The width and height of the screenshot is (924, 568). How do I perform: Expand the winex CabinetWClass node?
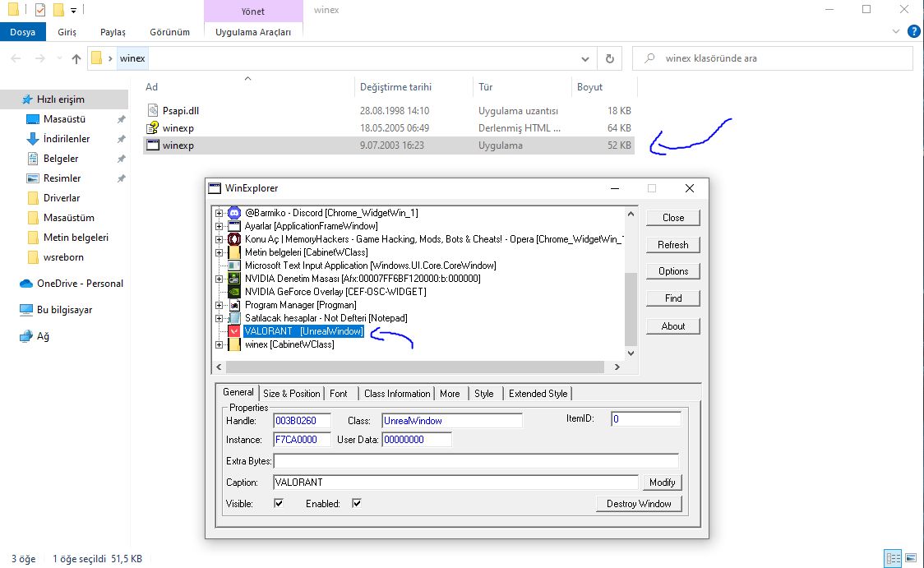[219, 344]
